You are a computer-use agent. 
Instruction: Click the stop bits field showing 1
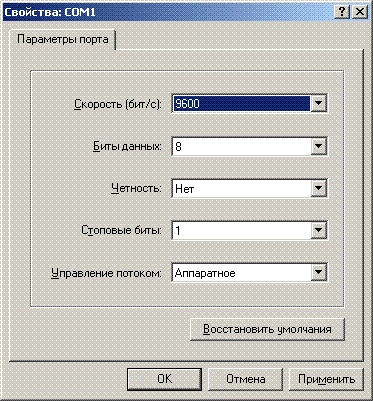tap(242, 230)
